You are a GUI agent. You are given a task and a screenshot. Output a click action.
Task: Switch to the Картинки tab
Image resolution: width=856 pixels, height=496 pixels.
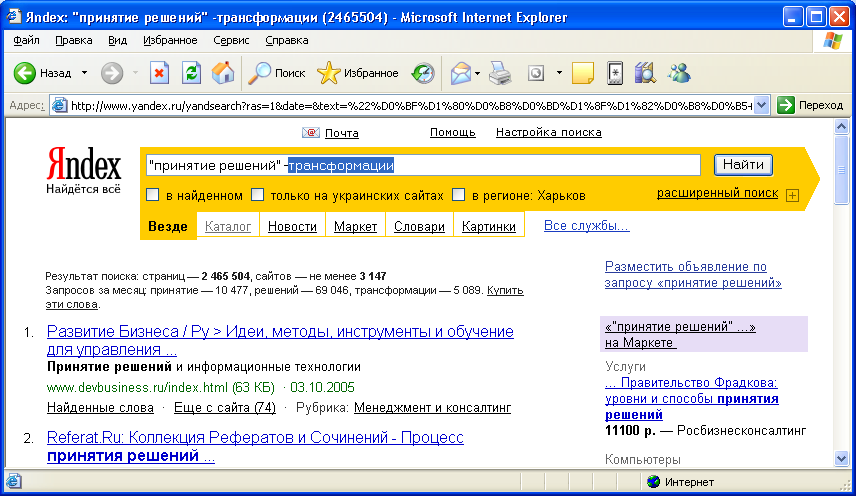point(489,226)
